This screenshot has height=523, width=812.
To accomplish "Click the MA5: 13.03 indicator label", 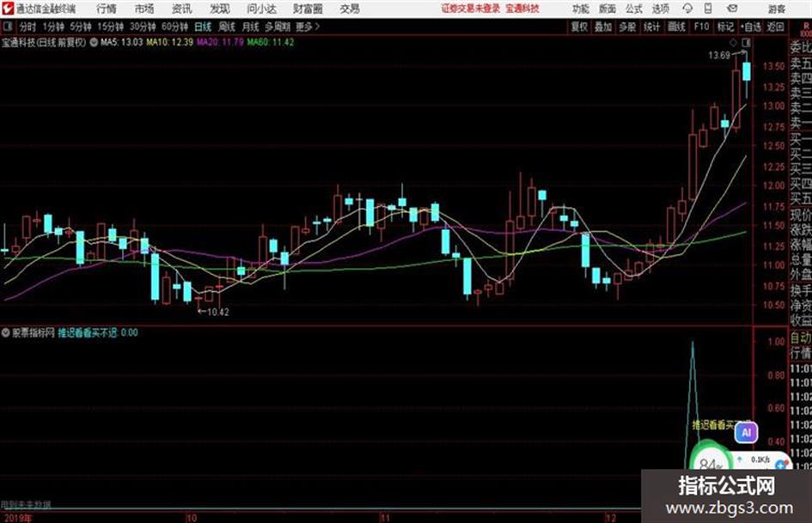I will (x=121, y=42).
